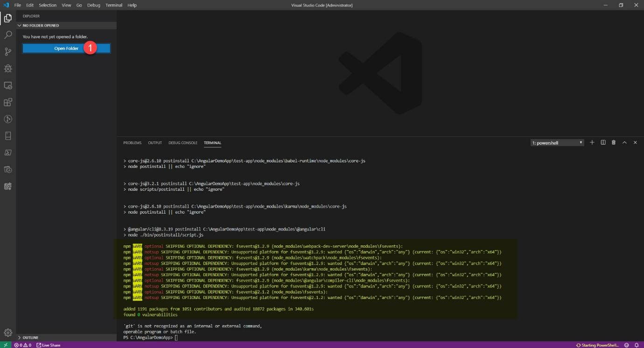Click the 'found 0 vulnerabilities' terminal line
The width and height of the screenshot is (644, 348).
(x=150, y=315)
